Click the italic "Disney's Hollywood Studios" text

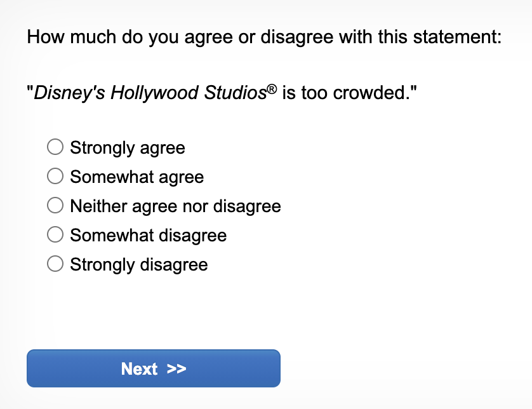[x=149, y=93]
